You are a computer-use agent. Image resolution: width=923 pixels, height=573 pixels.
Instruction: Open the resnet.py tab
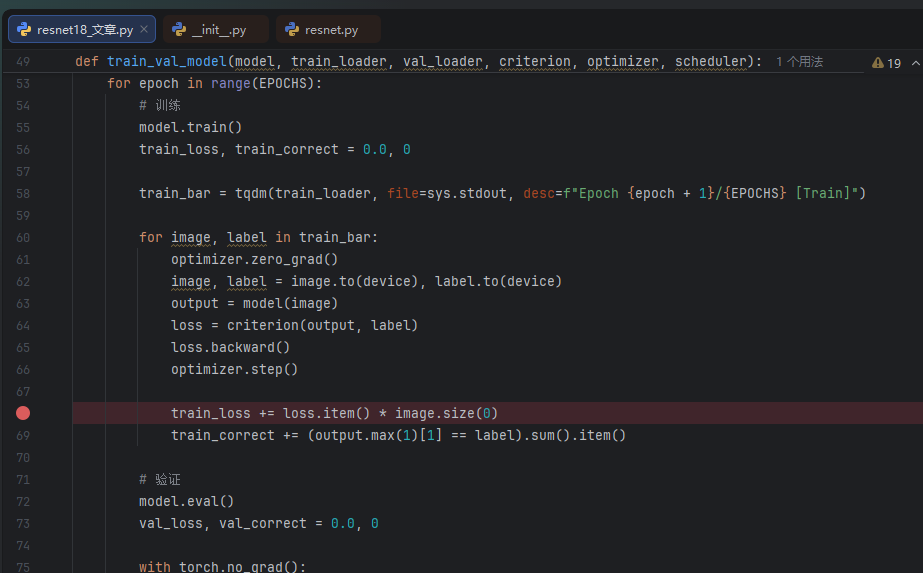pos(328,29)
